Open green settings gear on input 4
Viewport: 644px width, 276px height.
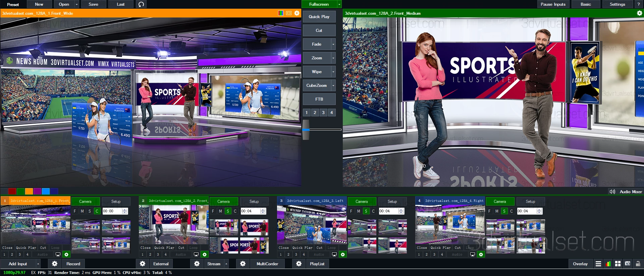pos(481,255)
